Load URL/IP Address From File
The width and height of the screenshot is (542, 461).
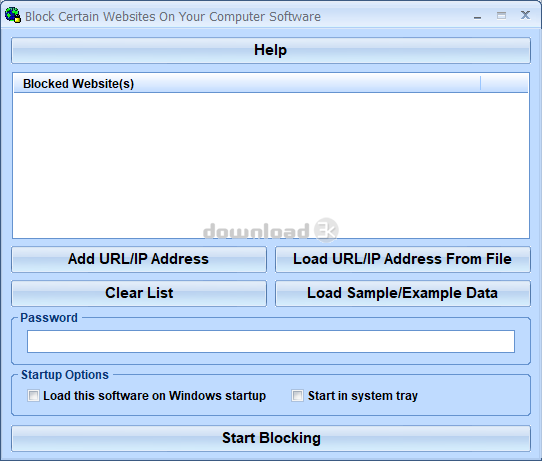pyautogui.click(x=403, y=259)
